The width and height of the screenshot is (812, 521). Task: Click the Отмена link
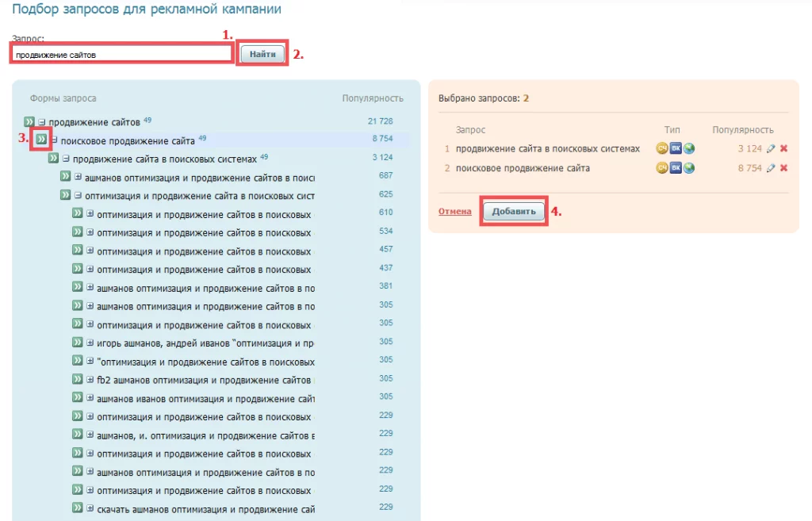(454, 211)
